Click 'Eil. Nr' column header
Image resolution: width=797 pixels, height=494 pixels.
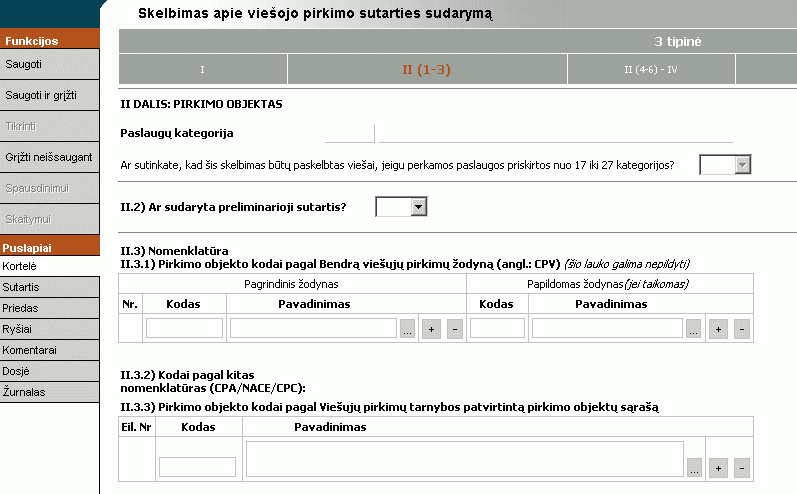point(136,427)
